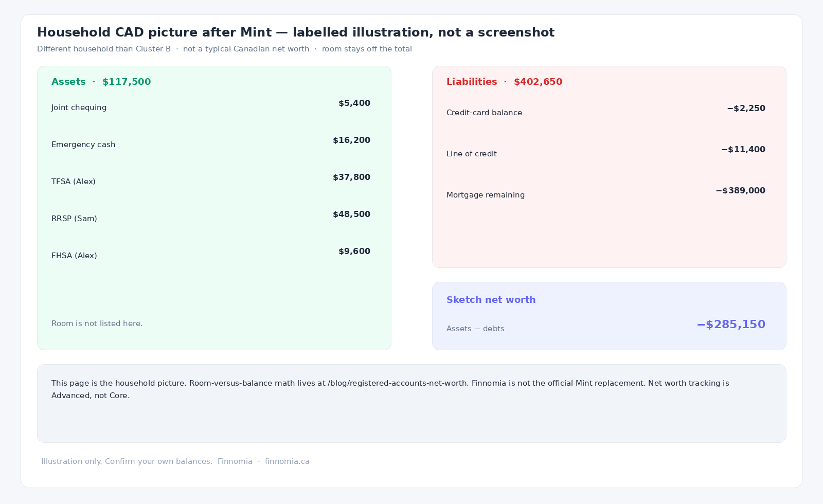Select the Credit-card balance label
The width and height of the screenshot is (823, 504).
click(484, 113)
